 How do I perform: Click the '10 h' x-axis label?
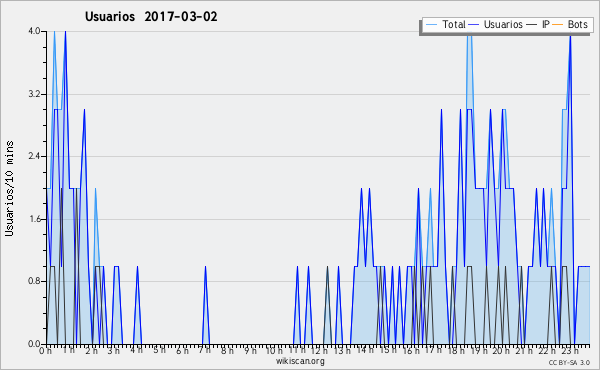tap(274, 350)
